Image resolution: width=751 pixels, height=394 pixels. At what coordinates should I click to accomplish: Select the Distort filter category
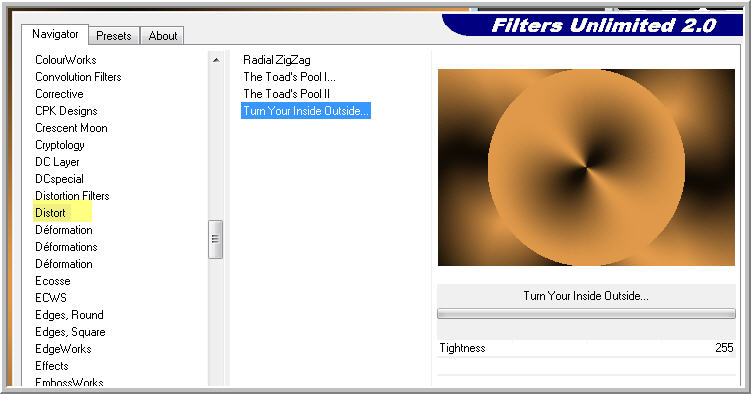tap(50, 213)
